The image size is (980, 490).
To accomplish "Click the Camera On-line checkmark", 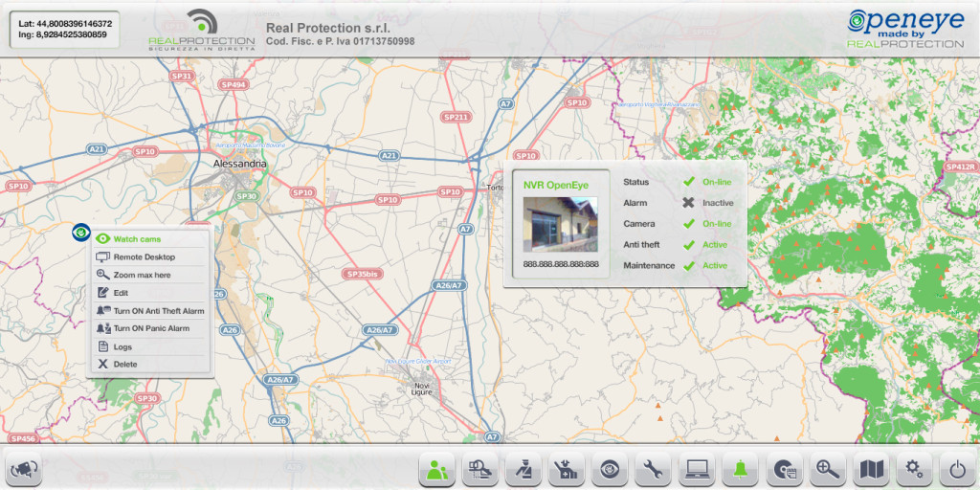I will point(689,224).
